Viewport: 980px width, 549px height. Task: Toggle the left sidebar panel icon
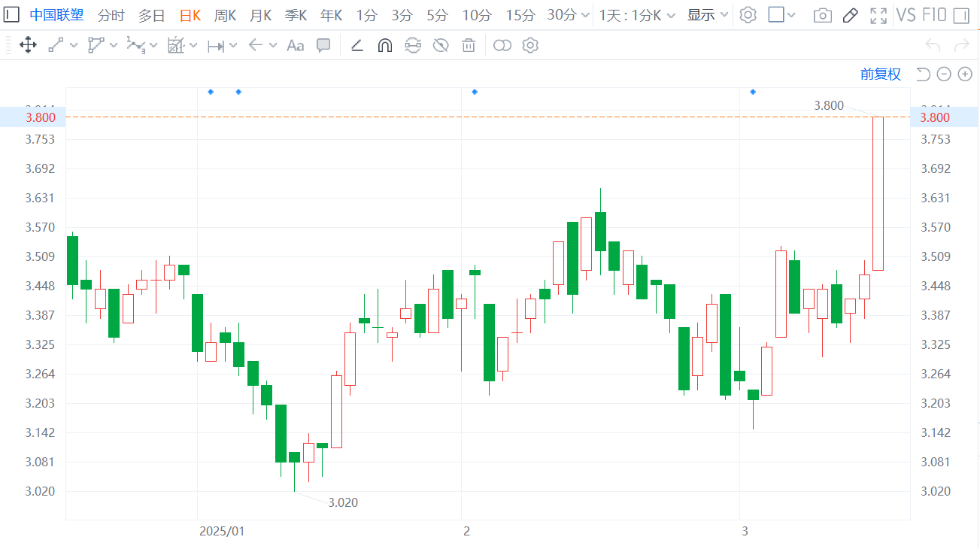pyautogui.click(x=12, y=14)
